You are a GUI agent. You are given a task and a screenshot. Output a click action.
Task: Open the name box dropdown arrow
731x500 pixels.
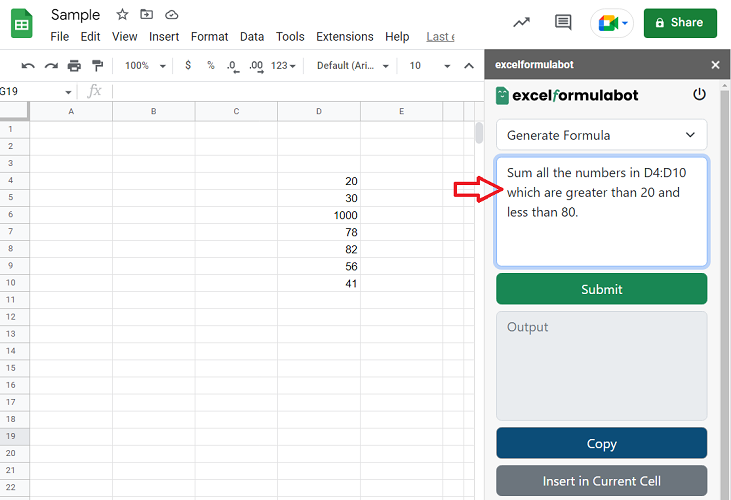68,92
